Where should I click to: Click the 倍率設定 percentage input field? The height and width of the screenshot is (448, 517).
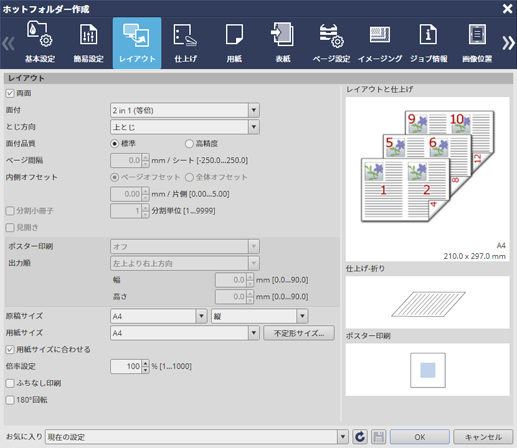click(126, 366)
